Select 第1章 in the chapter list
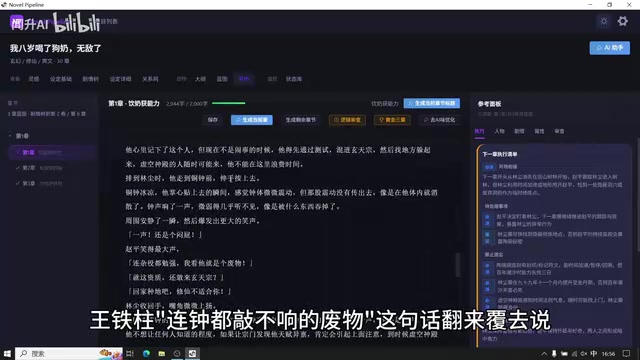640x360 pixels. tap(52, 152)
